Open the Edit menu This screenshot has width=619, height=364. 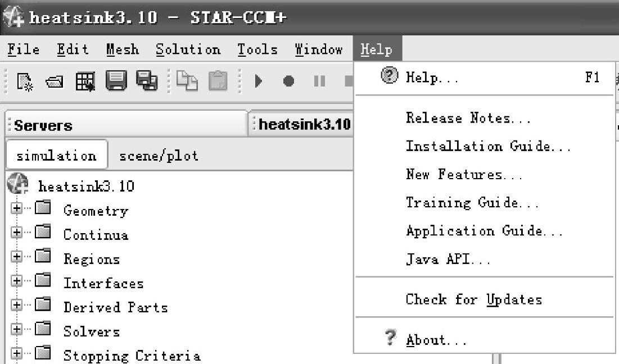pyautogui.click(x=73, y=49)
